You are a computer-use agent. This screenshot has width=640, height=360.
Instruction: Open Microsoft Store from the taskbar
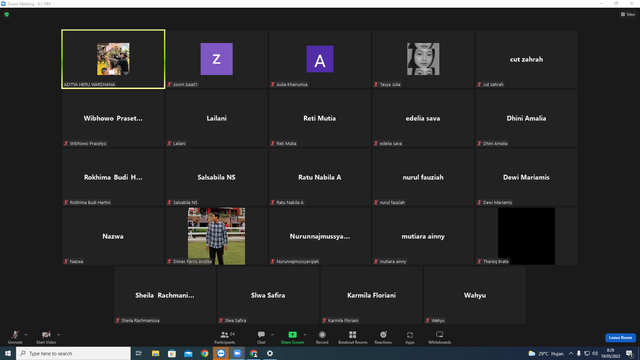coord(172,353)
